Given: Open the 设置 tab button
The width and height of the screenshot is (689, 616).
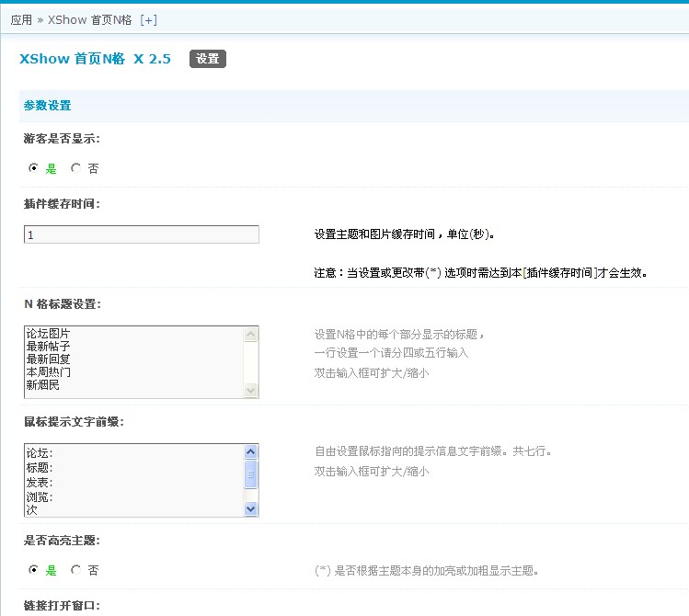Looking at the screenshot, I should 208,59.
